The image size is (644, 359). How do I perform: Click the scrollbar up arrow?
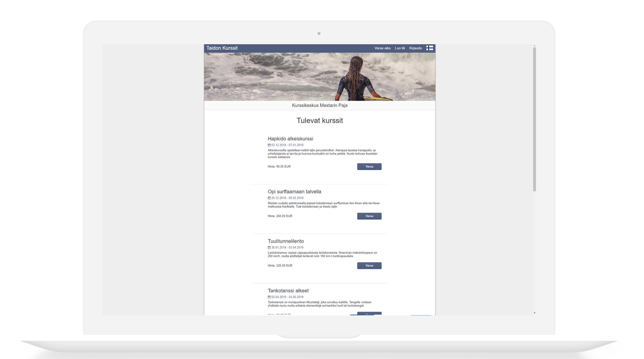coord(534,46)
